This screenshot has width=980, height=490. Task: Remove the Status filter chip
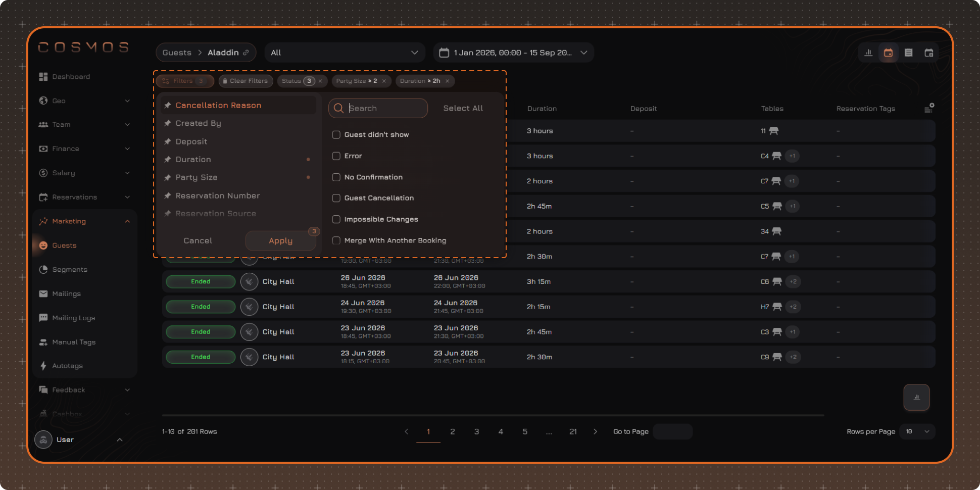point(320,81)
